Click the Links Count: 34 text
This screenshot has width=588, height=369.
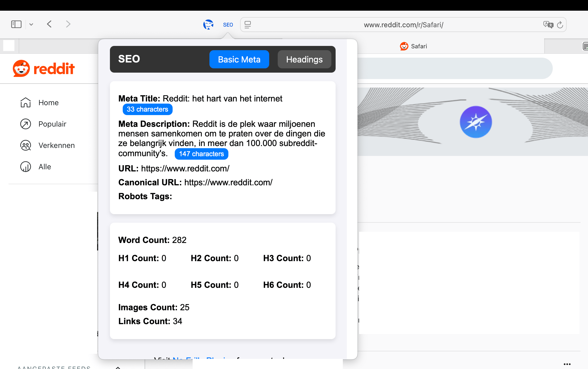point(150,321)
